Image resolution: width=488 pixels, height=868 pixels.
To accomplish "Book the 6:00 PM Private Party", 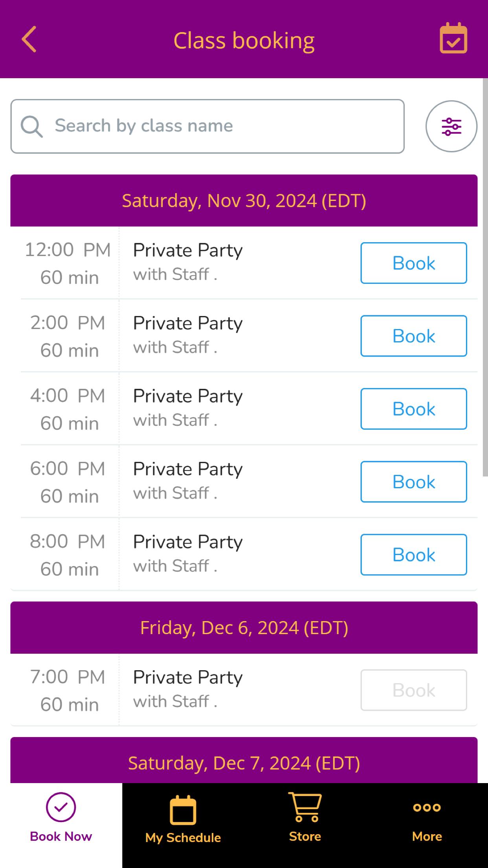I will click(414, 482).
